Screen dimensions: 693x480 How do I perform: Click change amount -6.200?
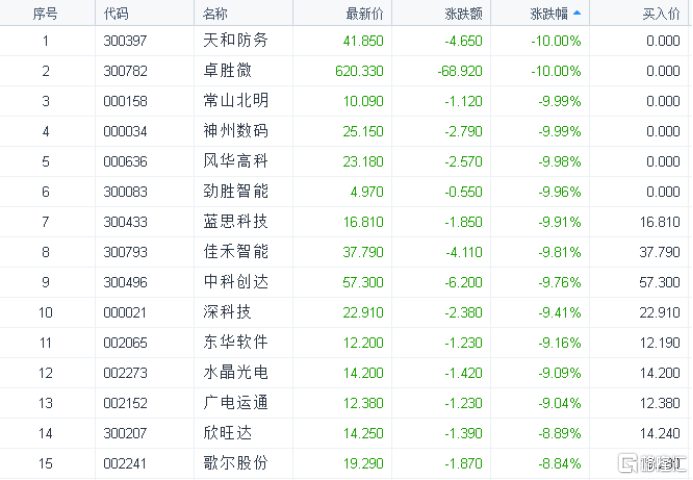click(464, 282)
